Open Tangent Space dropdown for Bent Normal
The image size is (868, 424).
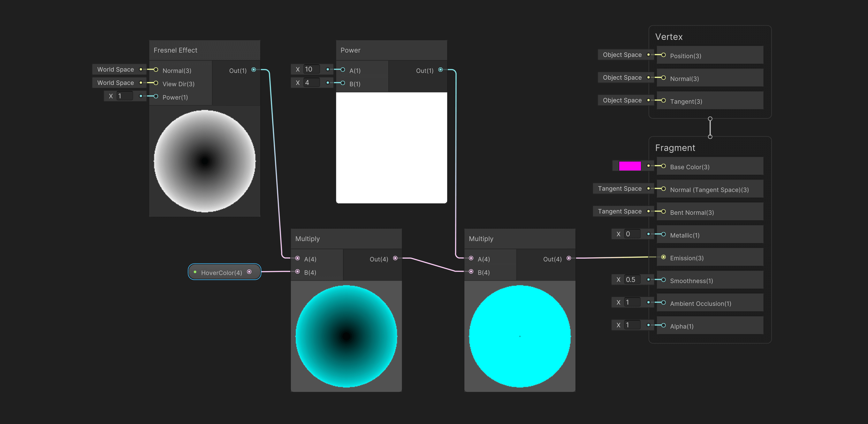click(x=619, y=211)
